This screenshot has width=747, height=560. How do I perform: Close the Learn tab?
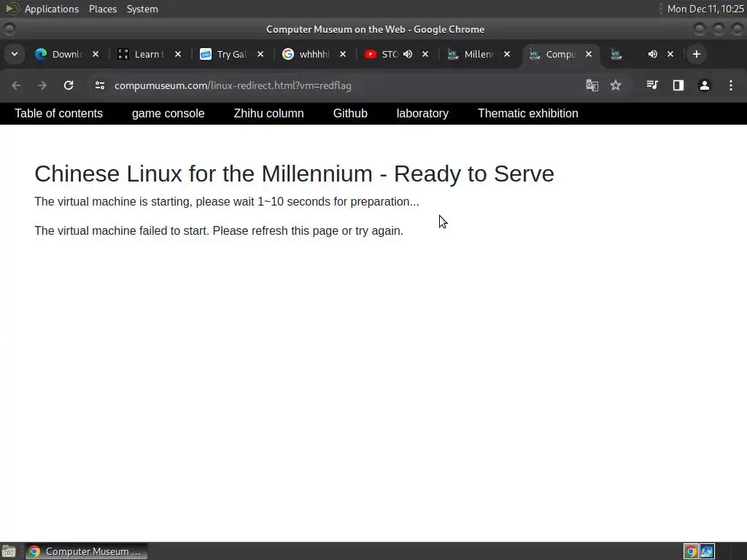tap(178, 54)
